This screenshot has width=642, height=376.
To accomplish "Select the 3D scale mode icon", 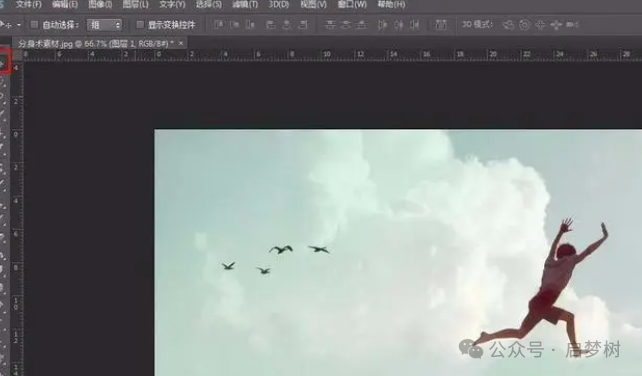I will pos(572,25).
